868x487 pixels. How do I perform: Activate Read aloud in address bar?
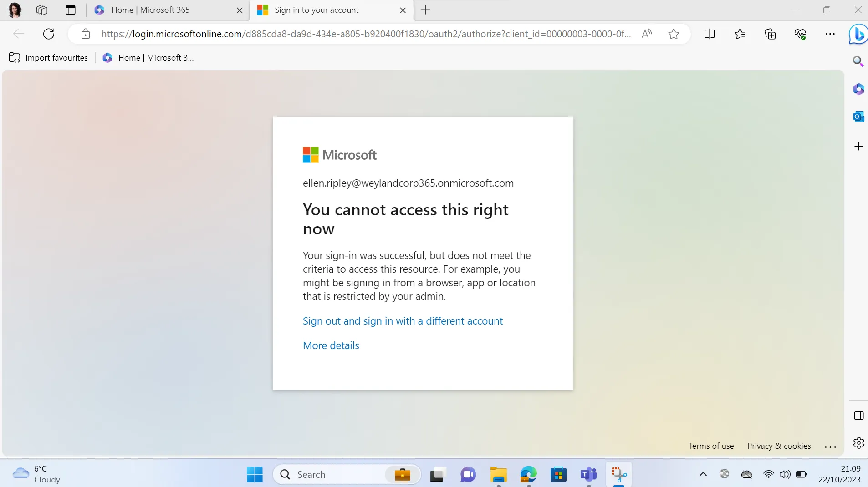pyautogui.click(x=647, y=34)
